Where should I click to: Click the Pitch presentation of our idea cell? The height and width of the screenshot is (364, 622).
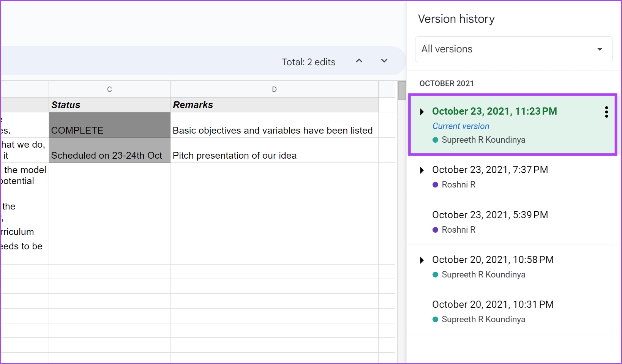click(x=274, y=150)
